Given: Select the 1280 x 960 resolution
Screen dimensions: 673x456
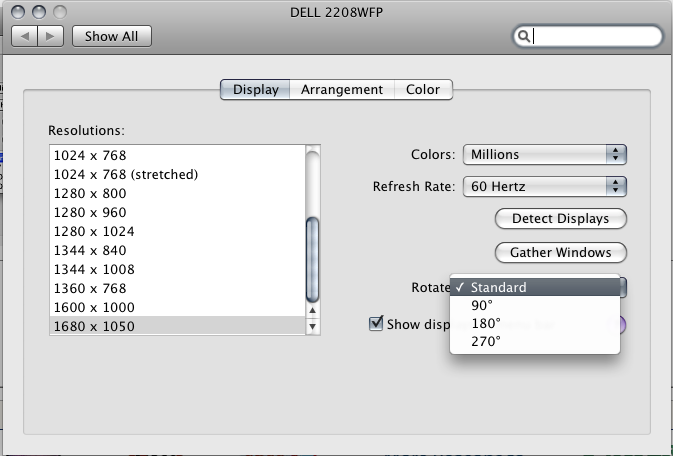Looking at the screenshot, I should point(177,212).
